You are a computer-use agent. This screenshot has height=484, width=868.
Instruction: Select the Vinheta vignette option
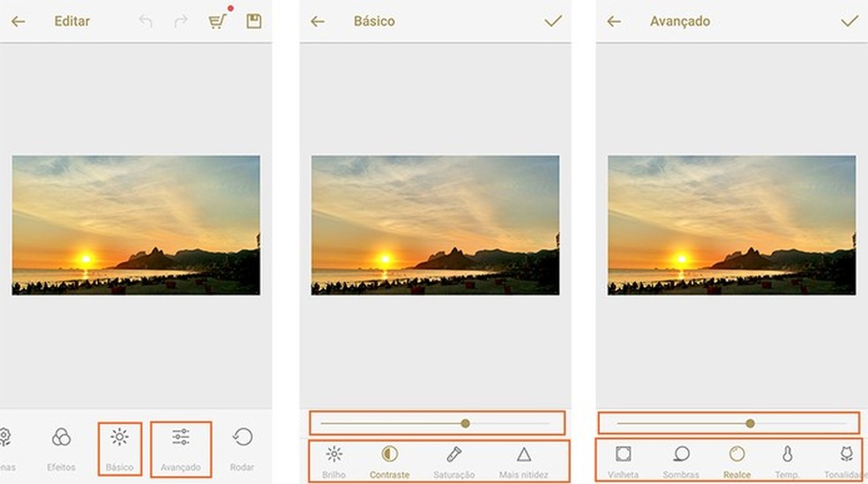coord(623,463)
